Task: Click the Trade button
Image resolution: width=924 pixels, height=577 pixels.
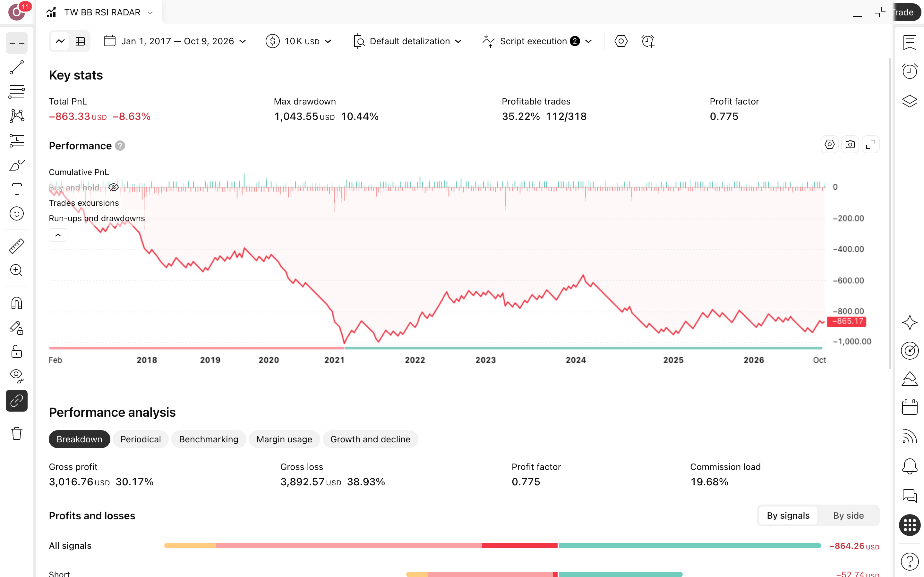Action: click(x=906, y=12)
